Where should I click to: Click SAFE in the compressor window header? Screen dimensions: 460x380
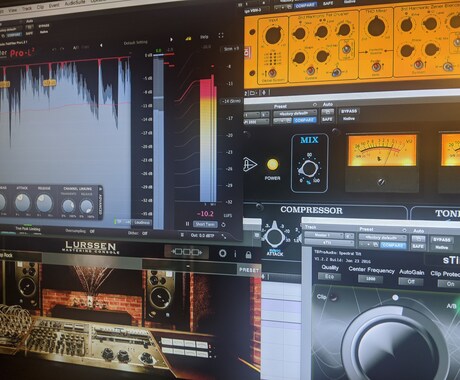pyautogui.click(x=327, y=119)
